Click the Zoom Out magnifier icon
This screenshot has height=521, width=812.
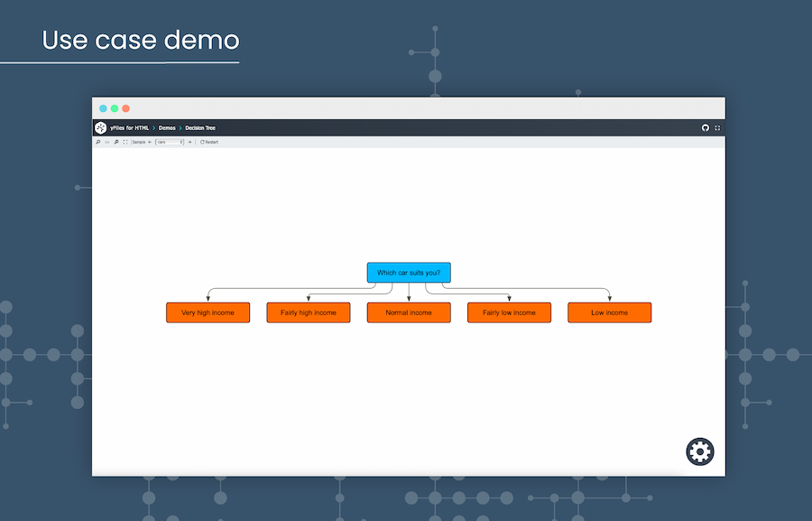click(116, 142)
